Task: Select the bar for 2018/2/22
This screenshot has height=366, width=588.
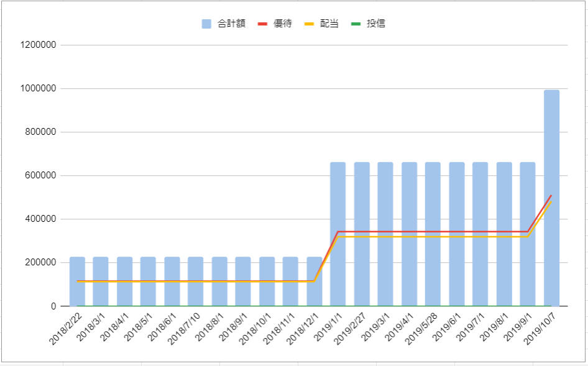Action: point(77,281)
